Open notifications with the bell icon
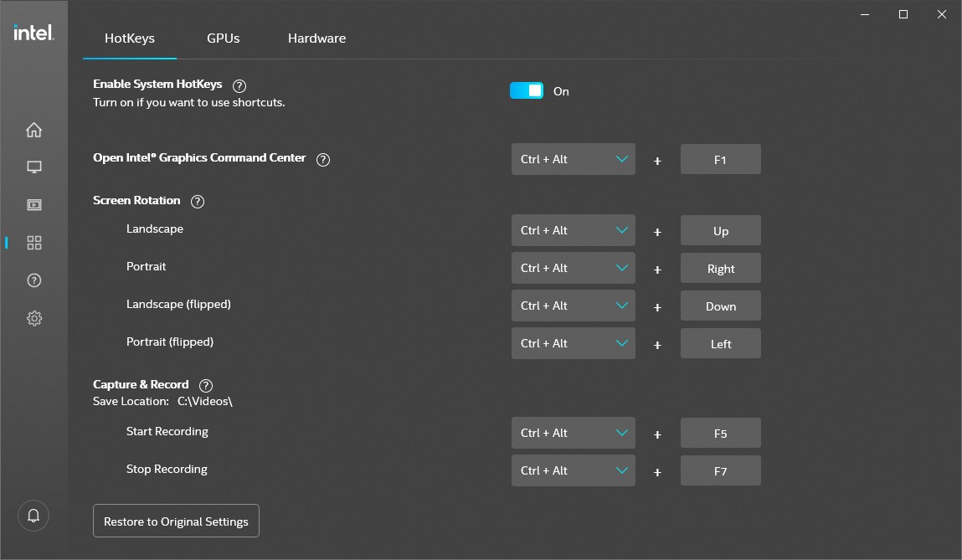 point(33,516)
